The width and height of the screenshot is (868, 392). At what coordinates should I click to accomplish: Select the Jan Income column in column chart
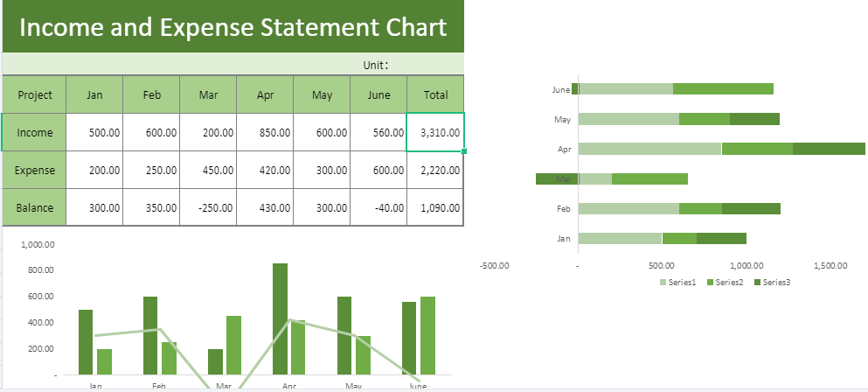pyautogui.click(x=86, y=341)
